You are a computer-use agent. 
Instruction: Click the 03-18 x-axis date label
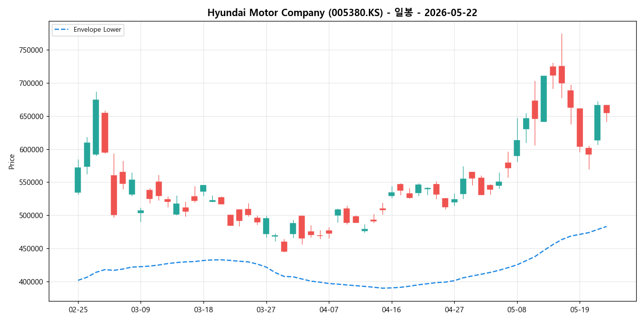click(203, 310)
